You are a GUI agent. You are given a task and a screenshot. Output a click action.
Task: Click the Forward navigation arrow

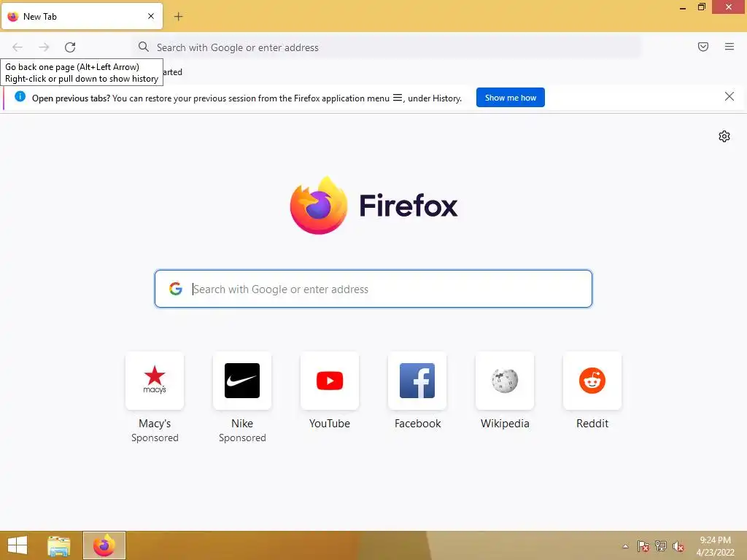click(x=44, y=47)
